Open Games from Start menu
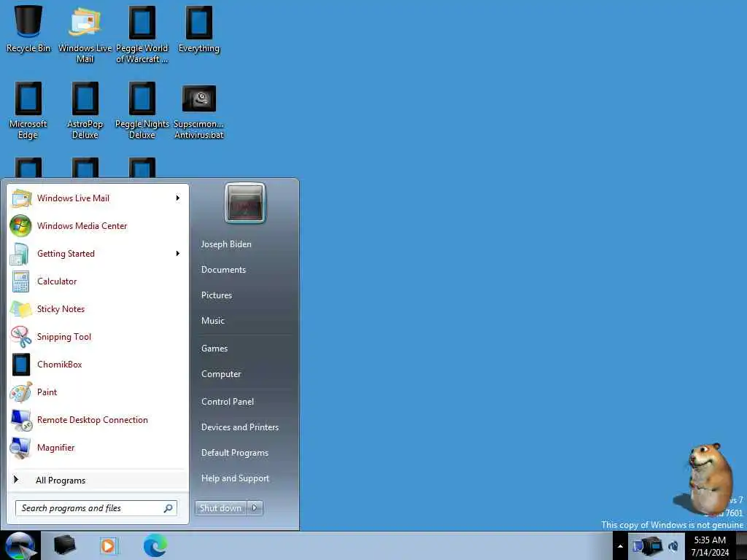 (x=214, y=349)
